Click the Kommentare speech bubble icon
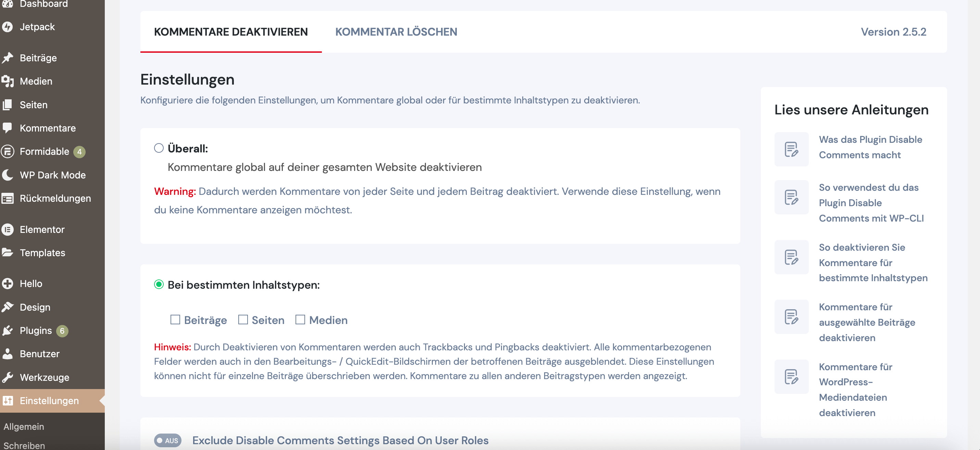This screenshot has width=980, height=450. [8, 128]
